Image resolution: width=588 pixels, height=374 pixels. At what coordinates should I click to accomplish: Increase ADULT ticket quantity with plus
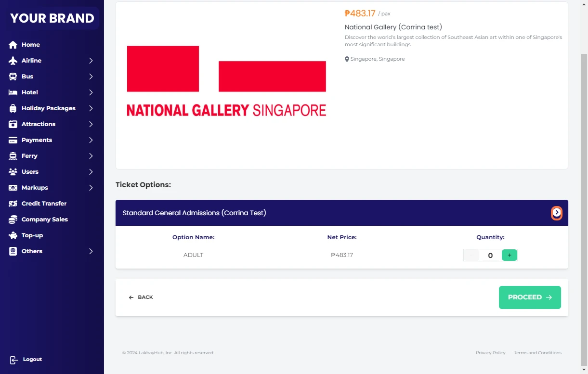509,255
